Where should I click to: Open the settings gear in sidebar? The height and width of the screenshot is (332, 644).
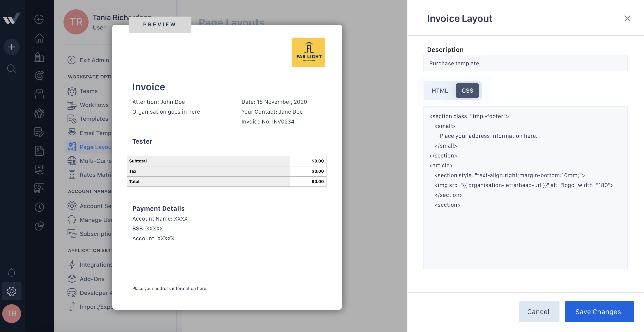tap(11, 291)
